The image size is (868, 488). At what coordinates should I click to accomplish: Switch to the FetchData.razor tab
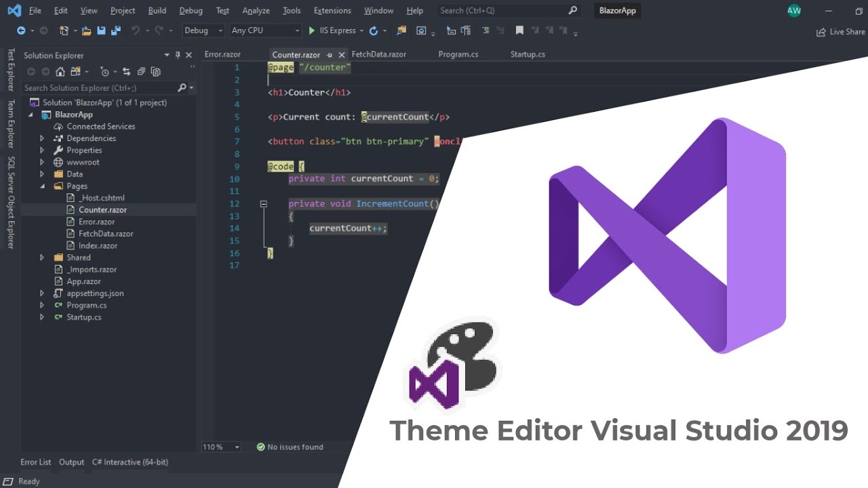(379, 54)
